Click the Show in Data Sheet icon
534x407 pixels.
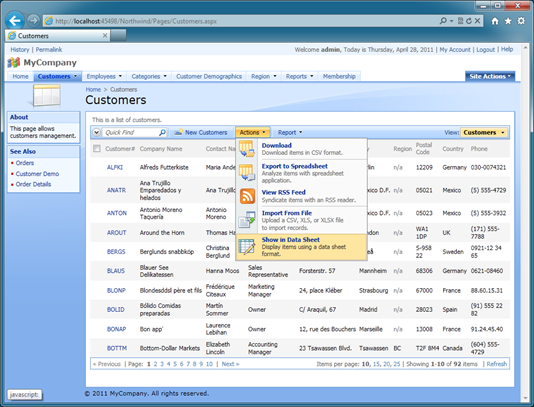click(x=247, y=247)
